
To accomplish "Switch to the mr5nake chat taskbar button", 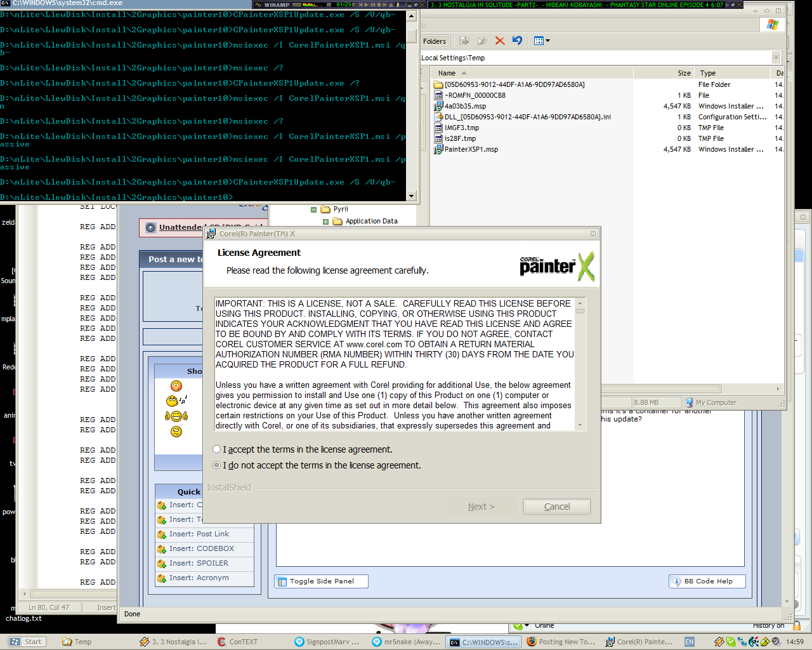I will (406, 642).
